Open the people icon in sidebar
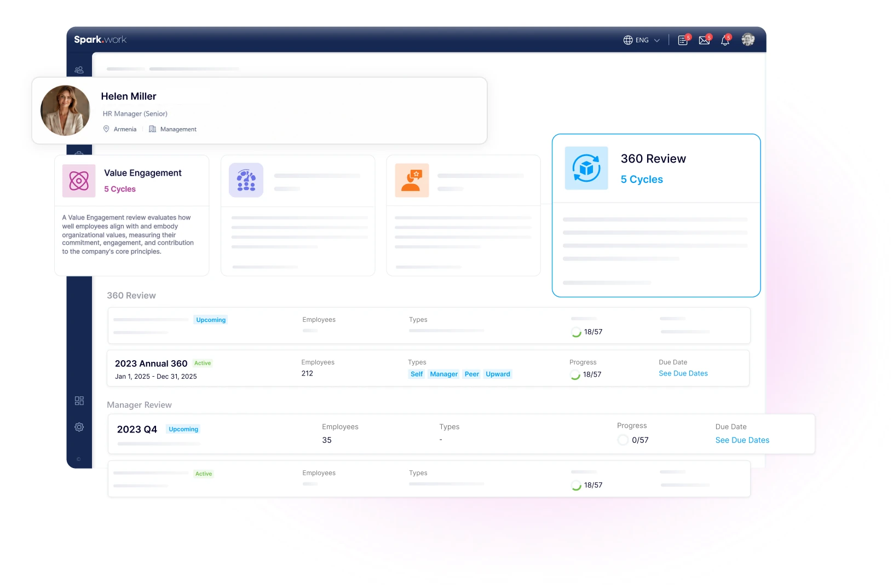893x588 pixels. (79, 70)
